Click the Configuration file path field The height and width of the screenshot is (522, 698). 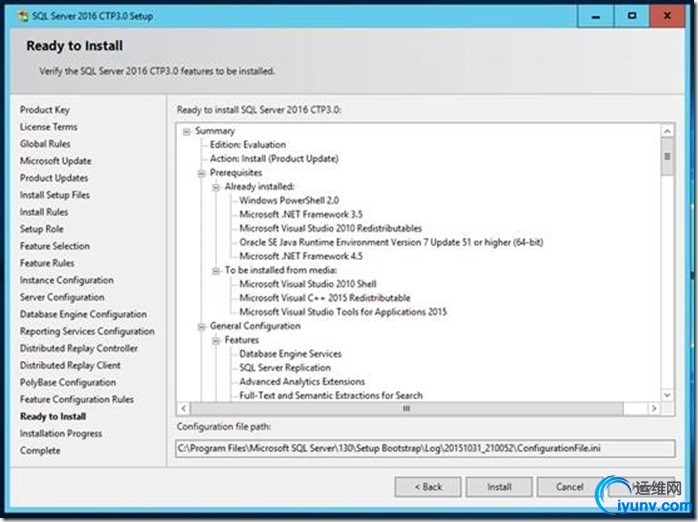point(425,448)
